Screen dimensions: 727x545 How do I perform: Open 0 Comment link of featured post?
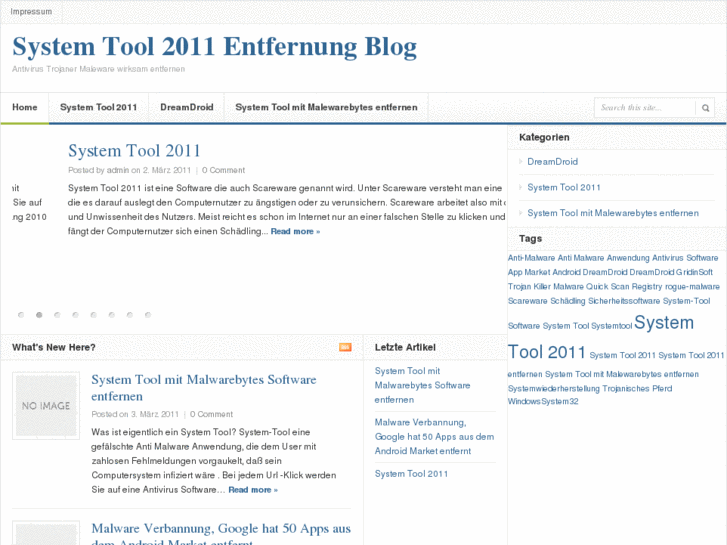[x=223, y=170]
